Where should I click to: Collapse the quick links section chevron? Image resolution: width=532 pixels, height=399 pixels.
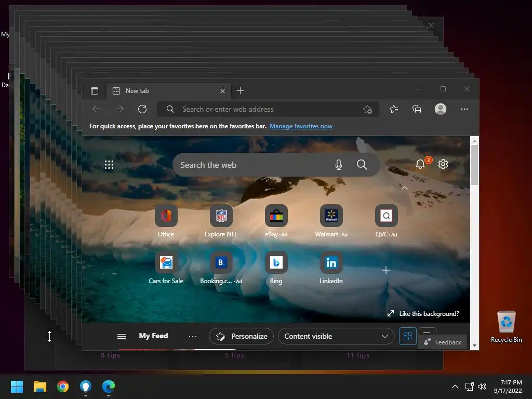(405, 188)
